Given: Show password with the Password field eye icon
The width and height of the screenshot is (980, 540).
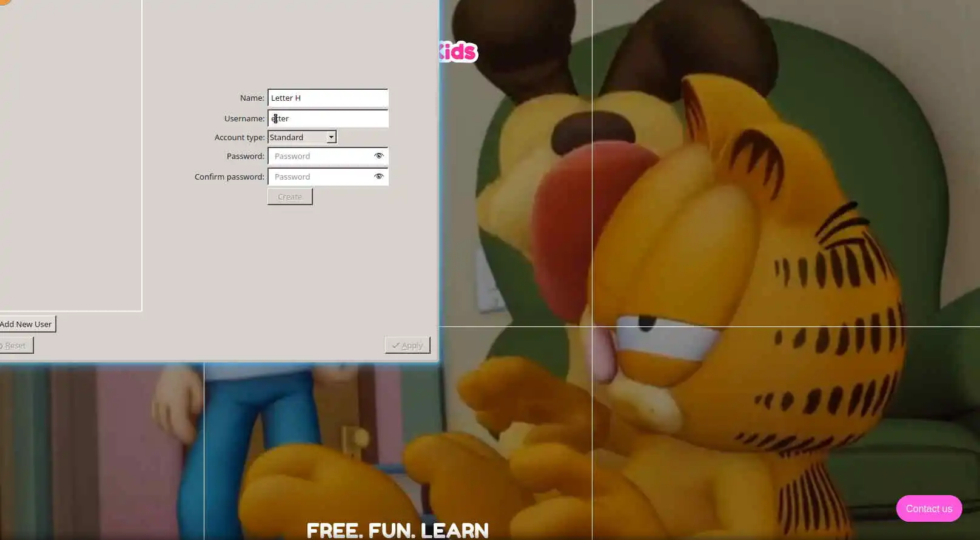Looking at the screenshot, I should coord(379,156).
